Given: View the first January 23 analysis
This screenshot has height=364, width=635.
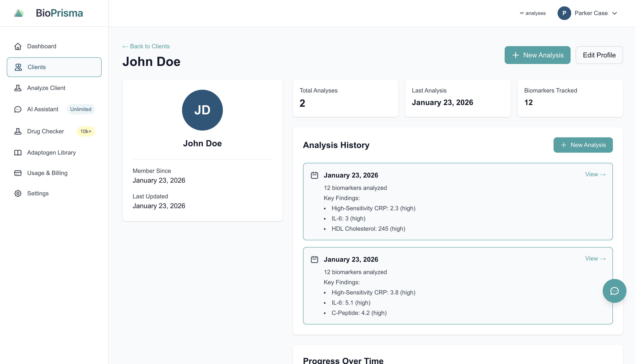Looking at the screenshot, I should coord(595,174).
